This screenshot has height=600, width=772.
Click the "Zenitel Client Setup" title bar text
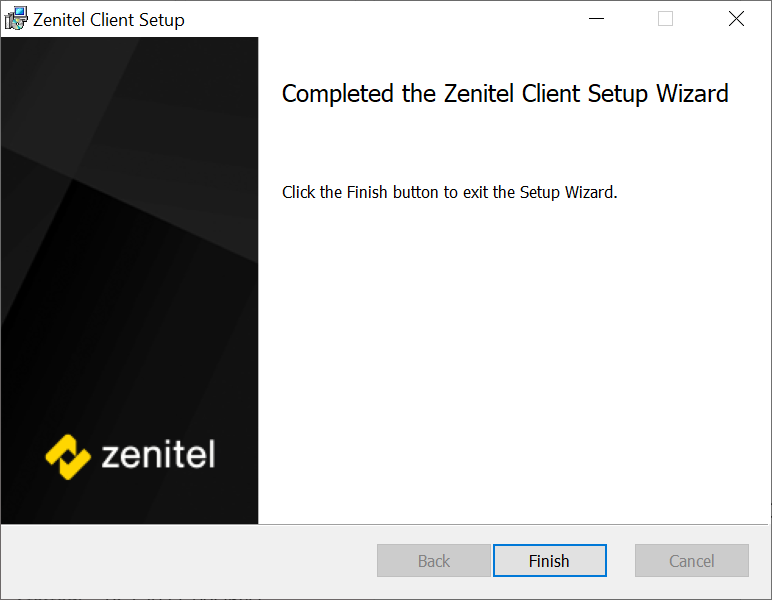pyautogui.click(x=109, y=20)
